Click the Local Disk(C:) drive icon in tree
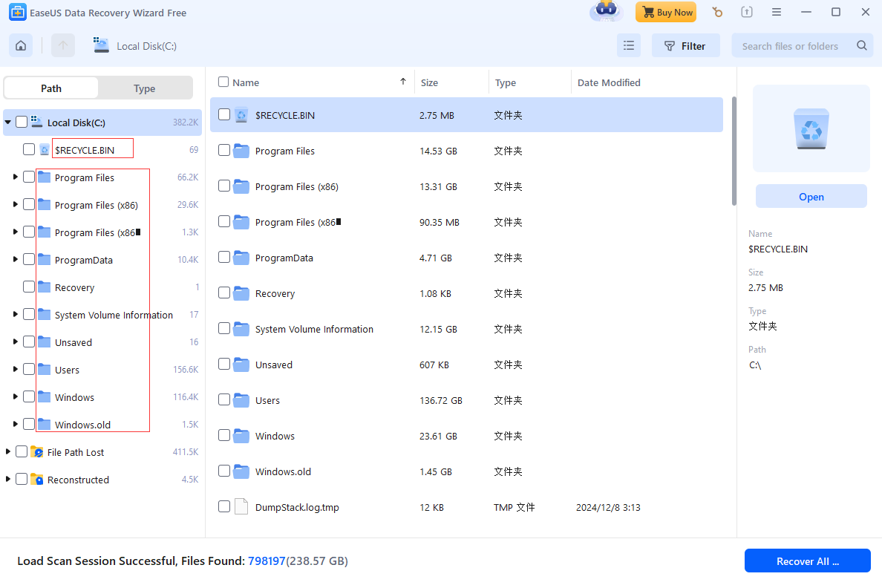Viewport: 882px width, 588px height. pos(37,122)
